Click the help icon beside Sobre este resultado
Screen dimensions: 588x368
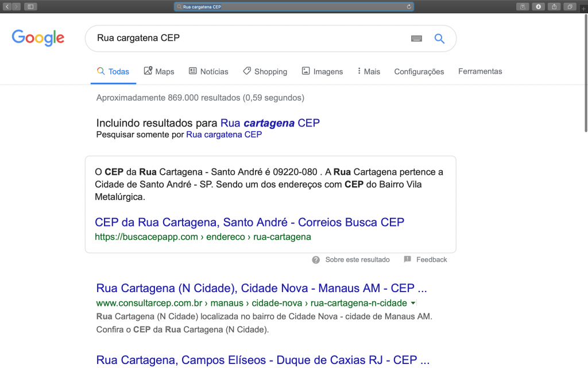coord(316,260)
